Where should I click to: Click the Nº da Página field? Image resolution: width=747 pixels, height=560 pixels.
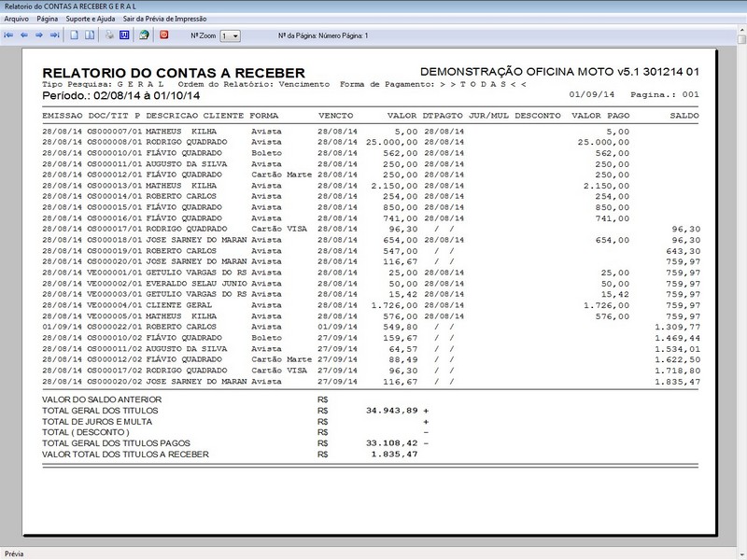tap(322, 37)
